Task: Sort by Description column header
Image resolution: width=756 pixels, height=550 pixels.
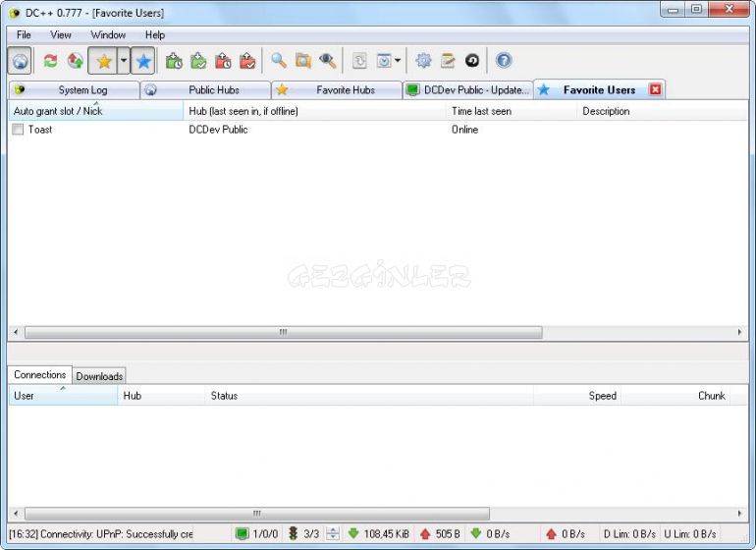Action: point(663,111)
